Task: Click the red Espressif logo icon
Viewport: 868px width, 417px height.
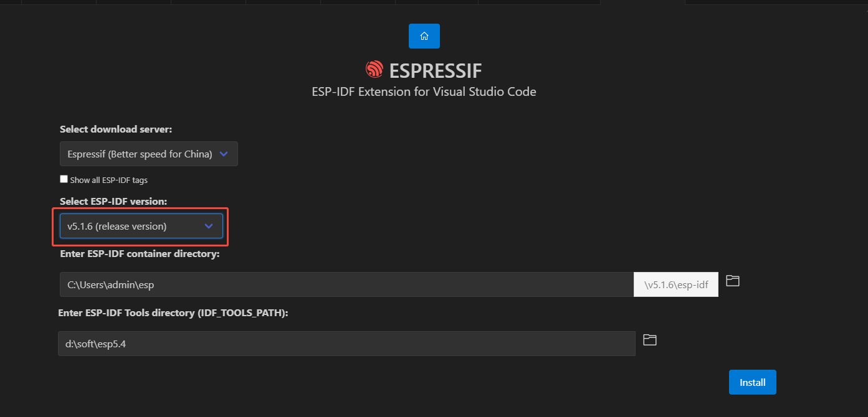Action: (374, 69)
